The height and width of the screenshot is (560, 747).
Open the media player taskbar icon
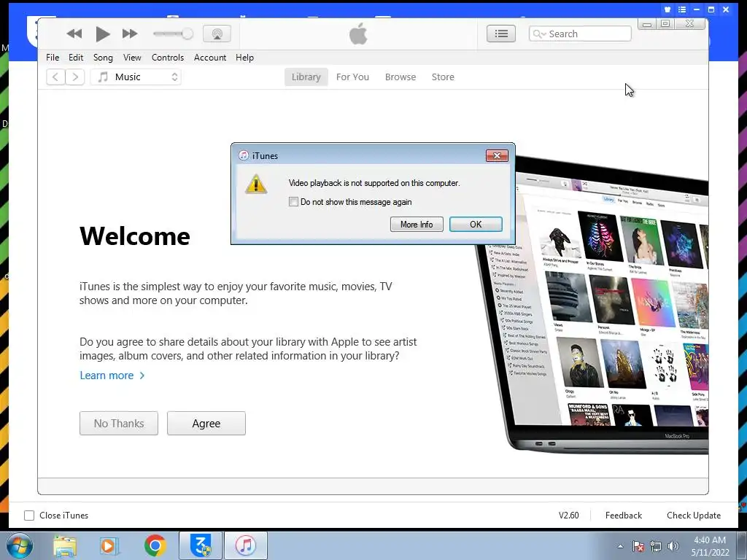[109, 545]
